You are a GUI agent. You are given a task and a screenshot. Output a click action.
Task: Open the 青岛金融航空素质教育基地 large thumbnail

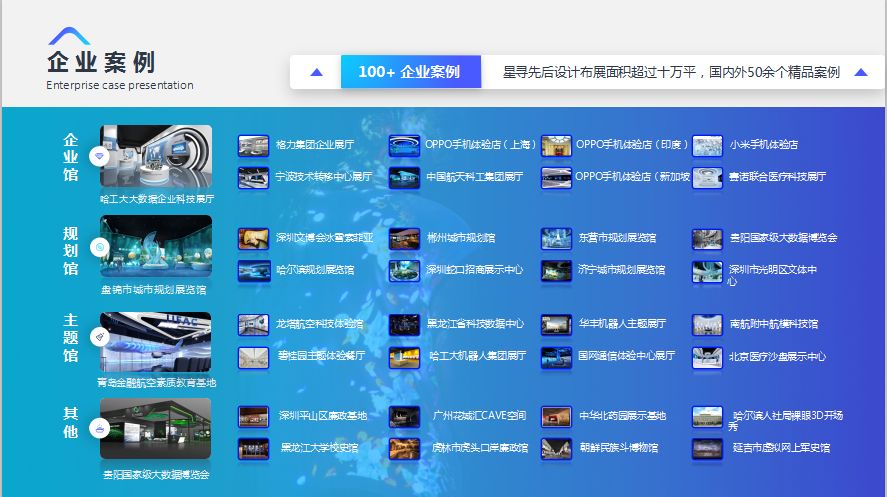point(156,342)
